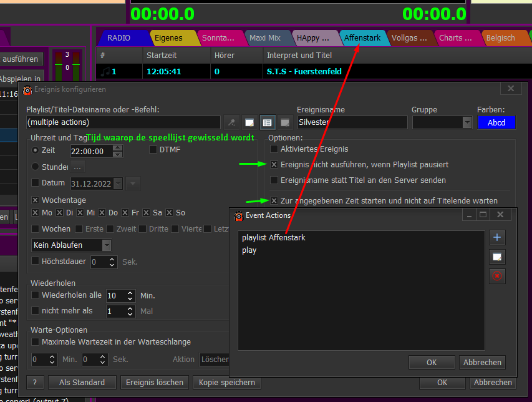Click the ellipsis button next to Stunden
The height and width of the screenshot is (402, 532).
77,167
